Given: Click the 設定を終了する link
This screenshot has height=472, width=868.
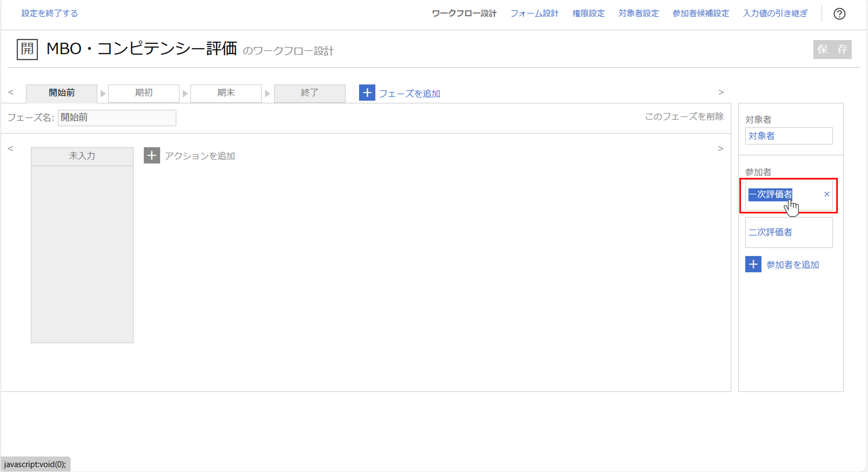Looking at the screenshot, I should [50, 13].
